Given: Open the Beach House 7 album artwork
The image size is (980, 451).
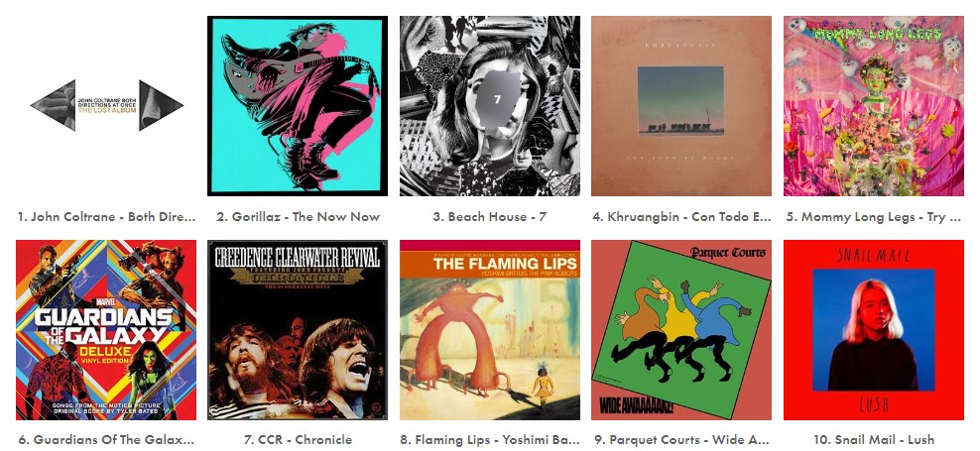Looking at the screenshot, I should pyautogui.click(x=489, y=106).
